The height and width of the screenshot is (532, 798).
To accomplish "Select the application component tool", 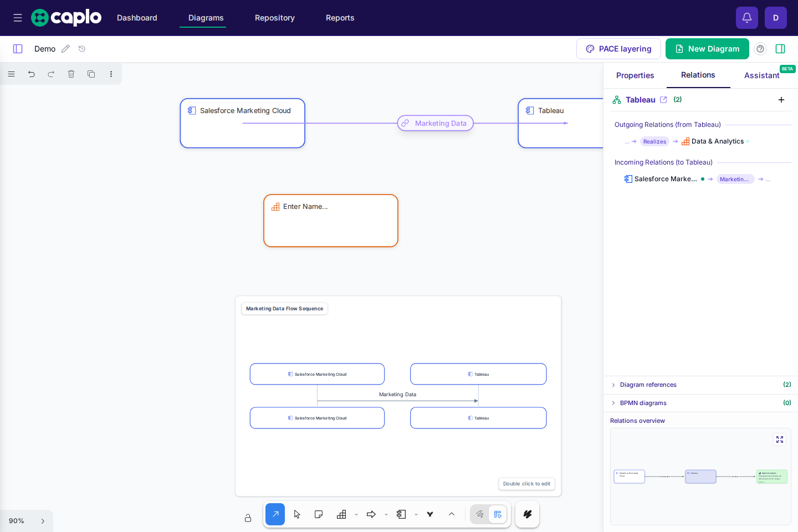I will point(401,514).
